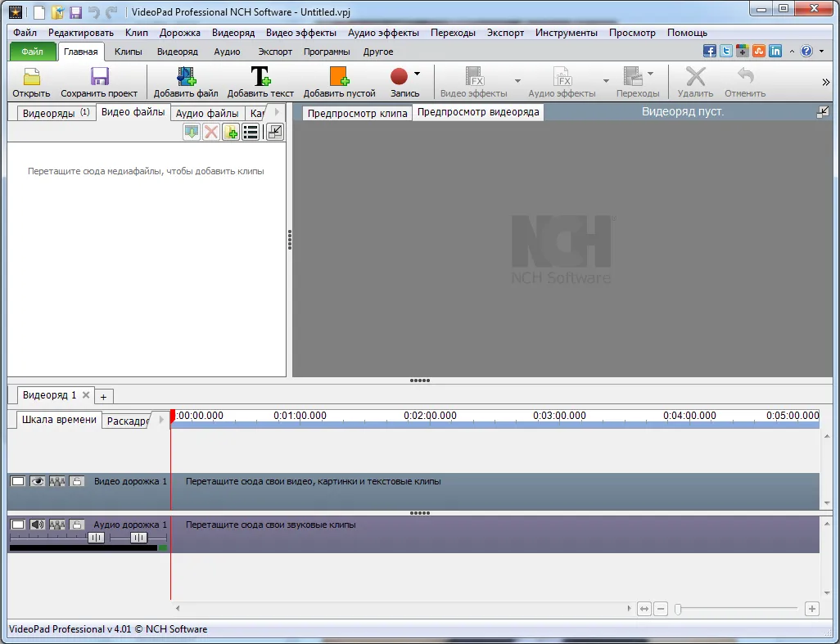
Task: Click audio track 1 pan slider
Action: coord(138,538)
